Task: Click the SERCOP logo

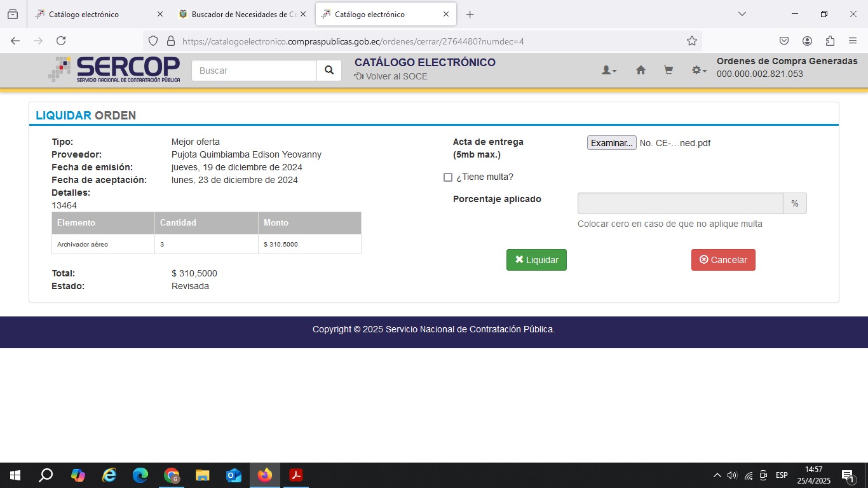Action: pos(114,70)
